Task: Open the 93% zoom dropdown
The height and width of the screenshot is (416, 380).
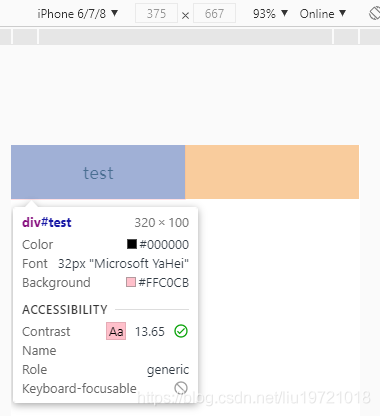Action: (270, 14)
